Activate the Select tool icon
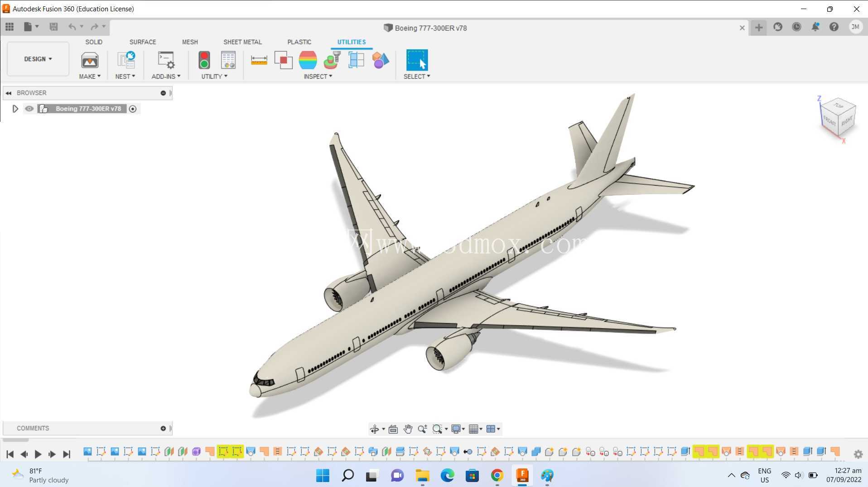 click(x=417, y=60)
